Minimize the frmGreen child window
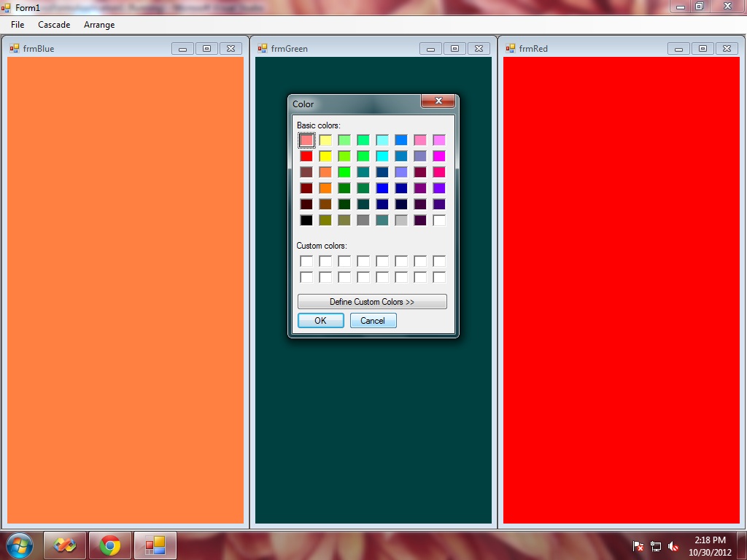The height and width of the screenshot is (560, 747). [x=430, y=49]
